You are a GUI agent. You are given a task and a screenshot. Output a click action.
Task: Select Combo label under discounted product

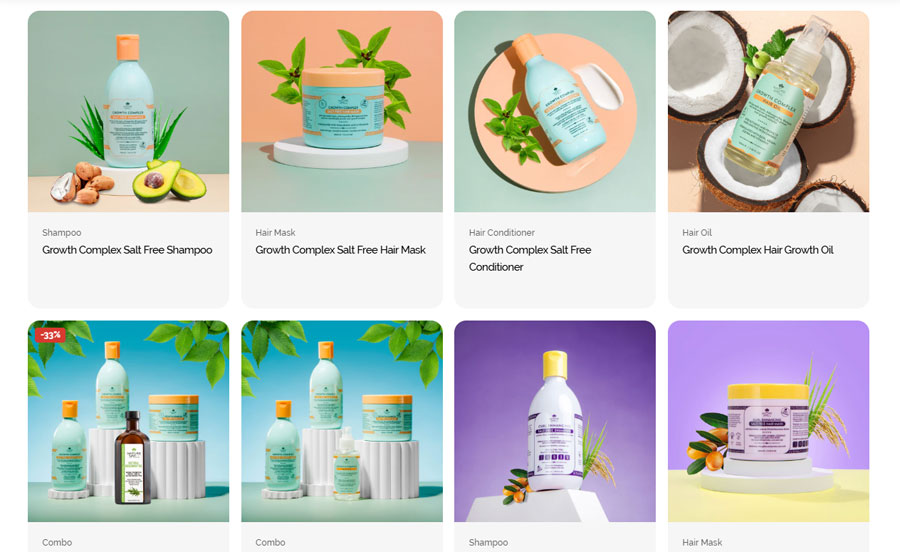tap(57, 542)
